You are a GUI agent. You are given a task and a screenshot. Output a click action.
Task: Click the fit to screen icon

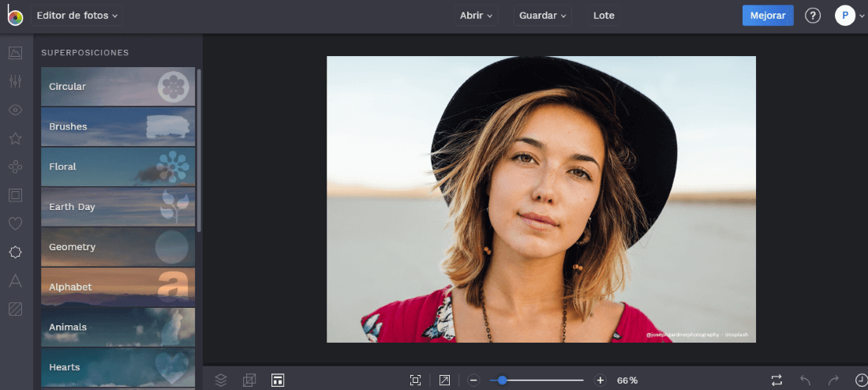tap(415, 380)
